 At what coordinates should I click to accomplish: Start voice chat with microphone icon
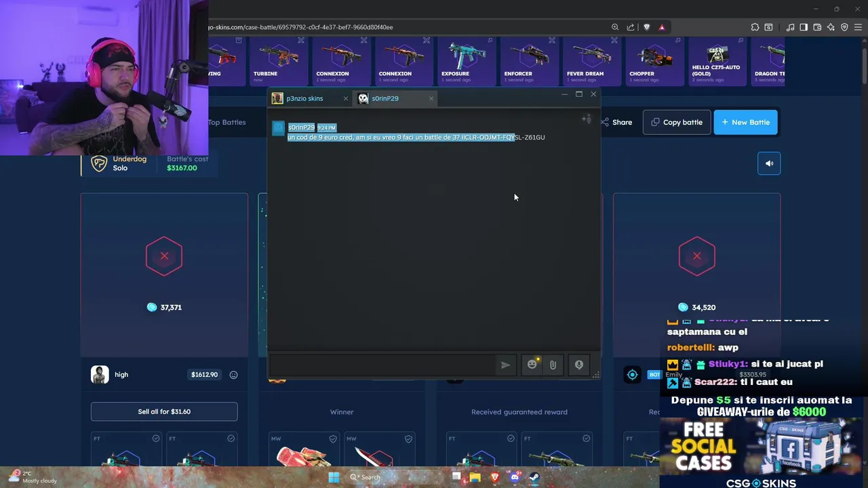[578, 365]
